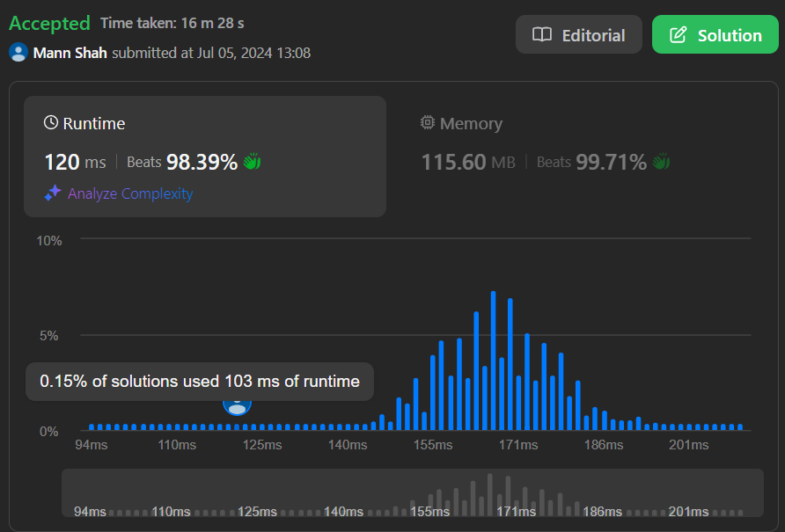Image resolution: width=785 pixels, height=532 pixels.
Task: Click the book icon in Editorial button
Action: click(542, 35)
